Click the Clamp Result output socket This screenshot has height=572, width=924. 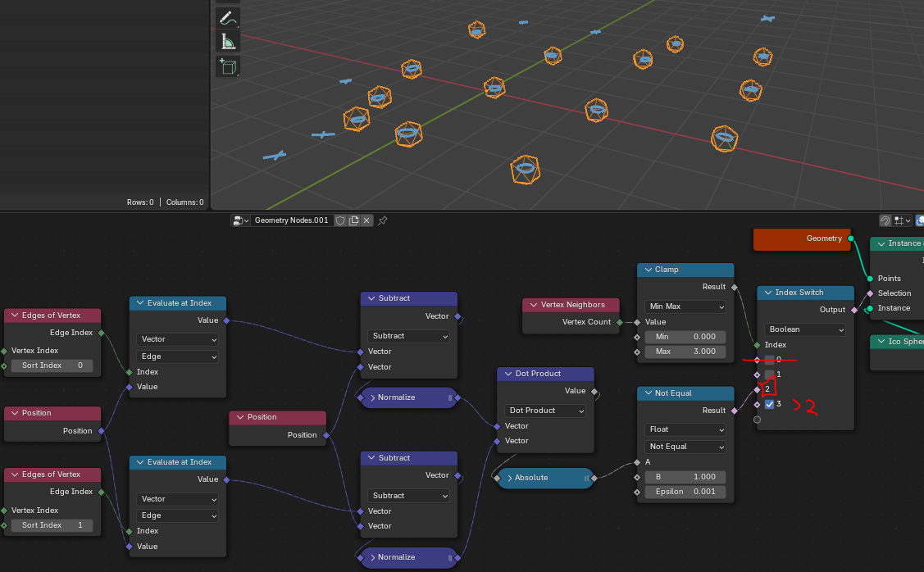[735, 287]
